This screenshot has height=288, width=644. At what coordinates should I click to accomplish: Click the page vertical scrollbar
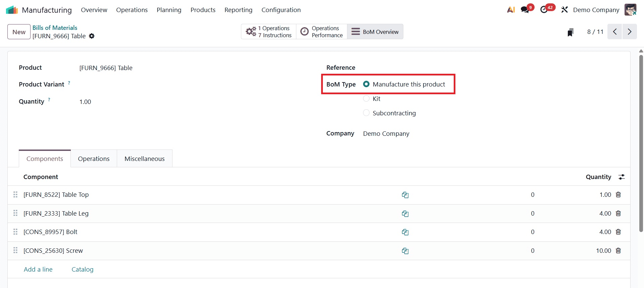tap(641, 143)
